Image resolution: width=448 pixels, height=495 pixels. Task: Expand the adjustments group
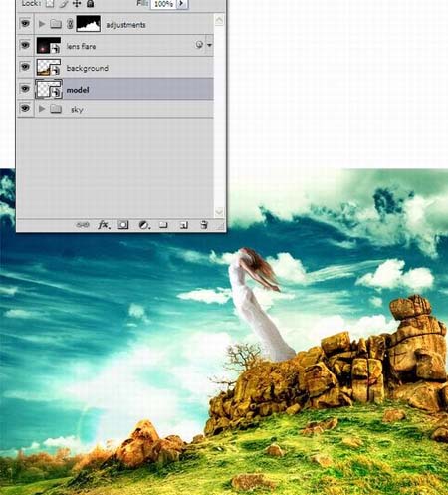[42, 24]
